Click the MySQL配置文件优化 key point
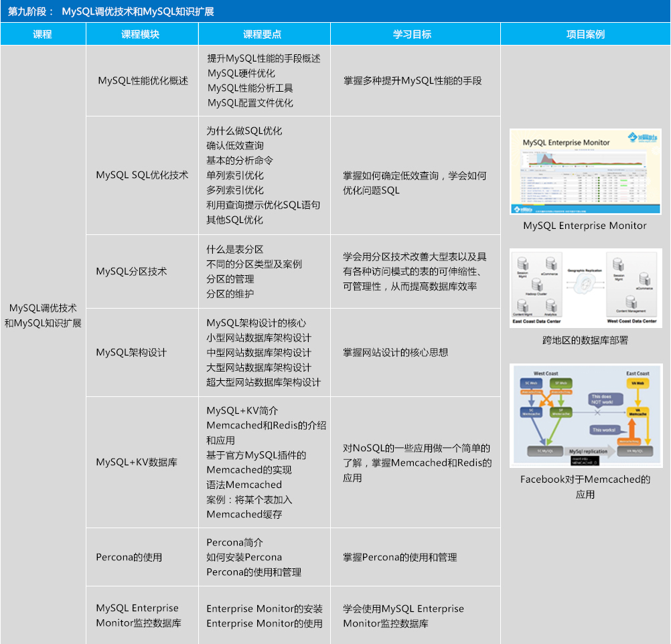This screenshot has height=644, width=671. (x=250, y=102)
